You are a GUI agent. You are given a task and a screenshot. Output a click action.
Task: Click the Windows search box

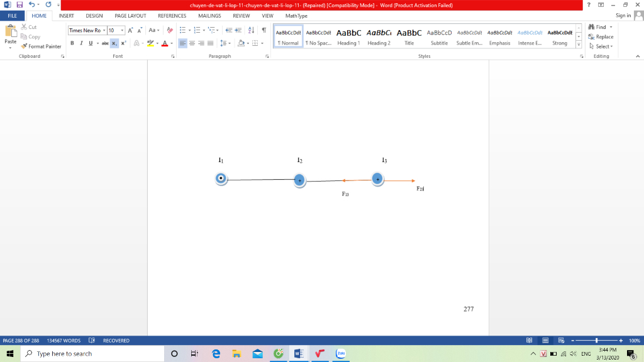(x=92, y=353)
